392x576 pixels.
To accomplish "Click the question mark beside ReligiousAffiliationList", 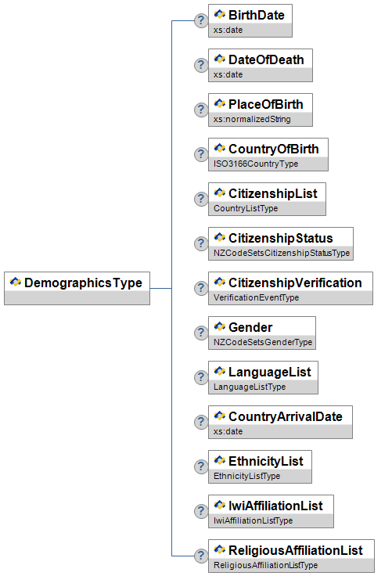I will pyautogui.click(x=201, y=556).
